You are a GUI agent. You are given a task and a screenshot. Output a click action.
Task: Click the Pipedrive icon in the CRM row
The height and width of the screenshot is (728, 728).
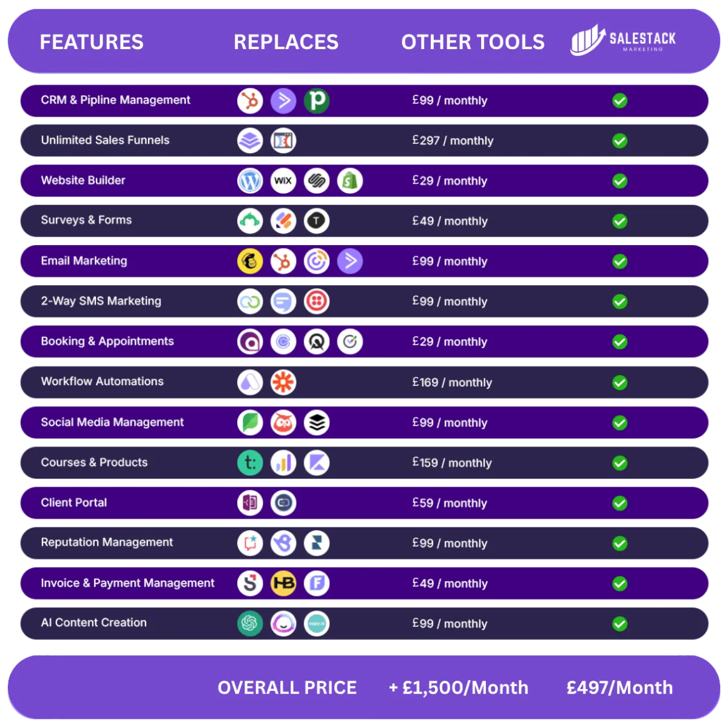coord(317,101)
